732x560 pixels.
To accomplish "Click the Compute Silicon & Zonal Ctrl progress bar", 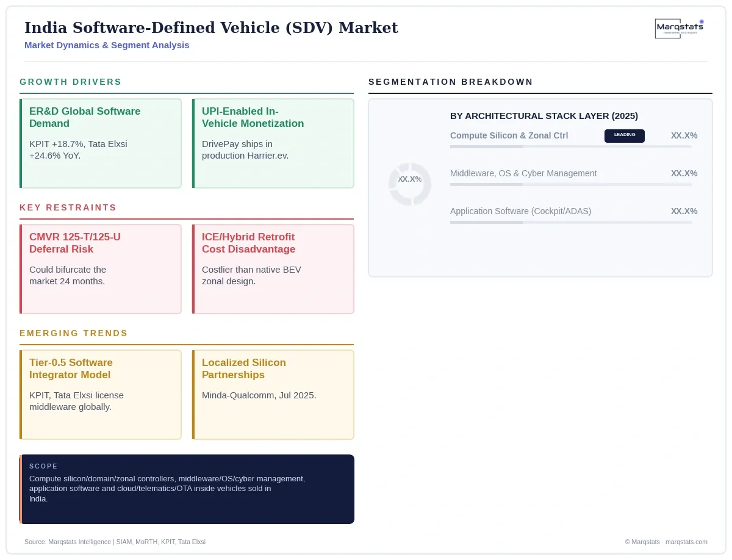I will coord(571,147).
